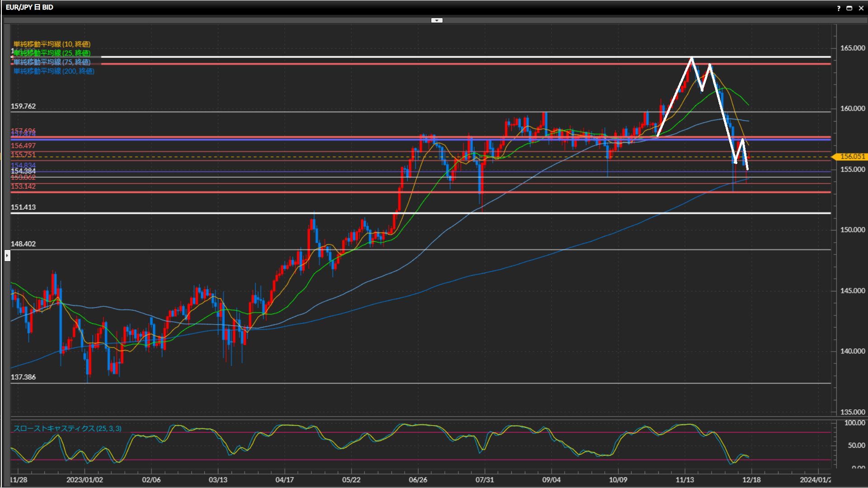This screenshot has width=868, height=488.
Task: Select the 200-period moving average label
Action: click(54, 71)
